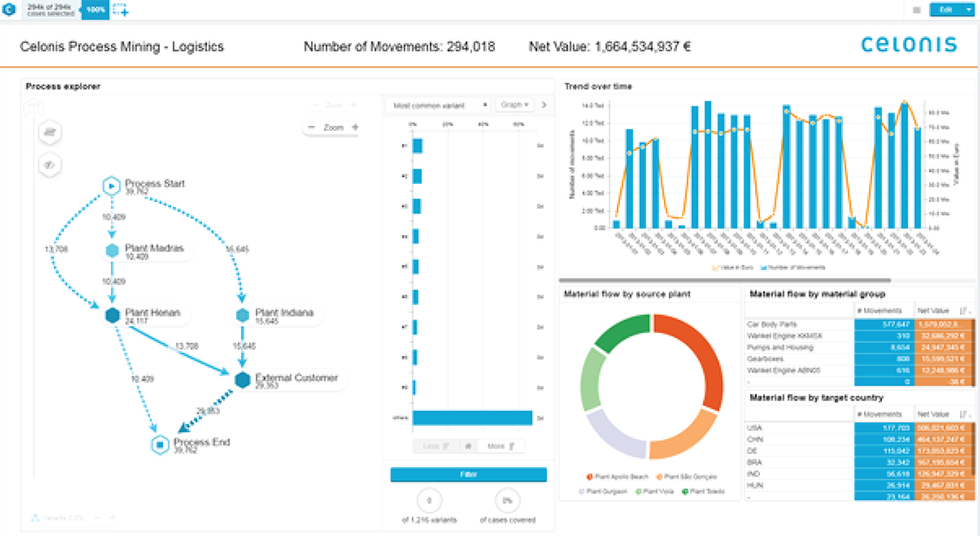Select the 'others' variant bar in the chart

(471, 418)
